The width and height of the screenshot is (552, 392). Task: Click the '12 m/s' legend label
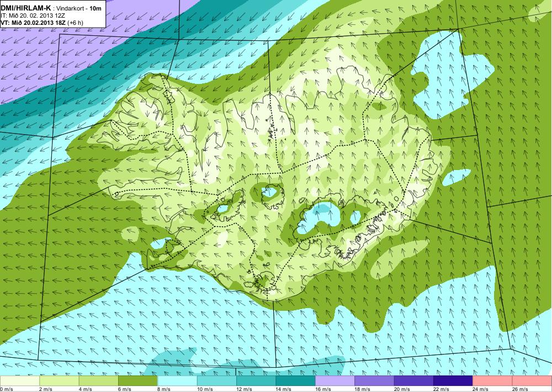[x=245, y=389]
